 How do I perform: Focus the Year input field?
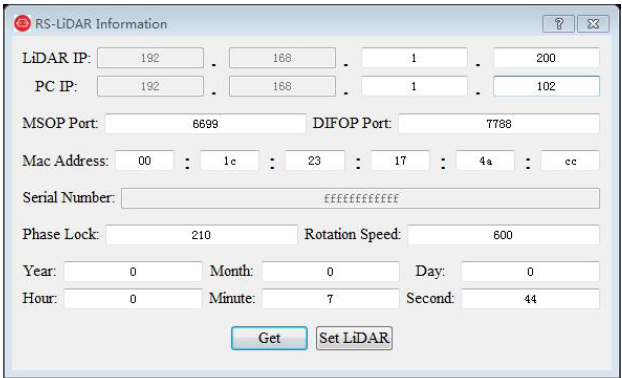pos(133,272)
